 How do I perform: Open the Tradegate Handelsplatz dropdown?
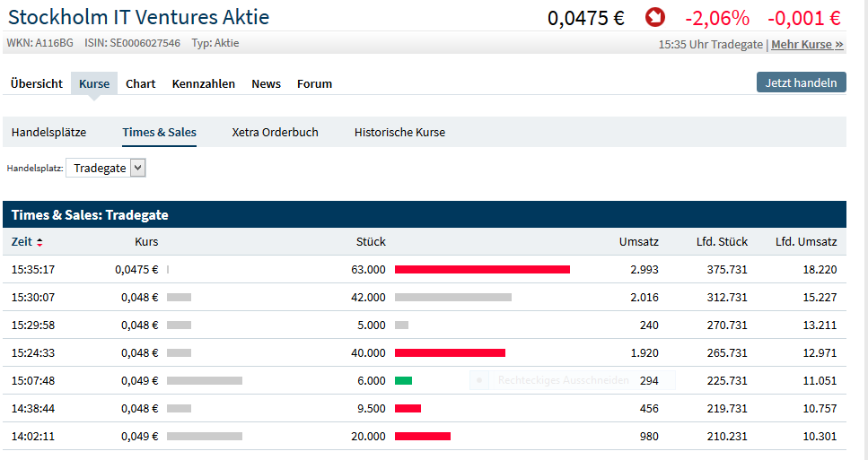click(106, 168)
